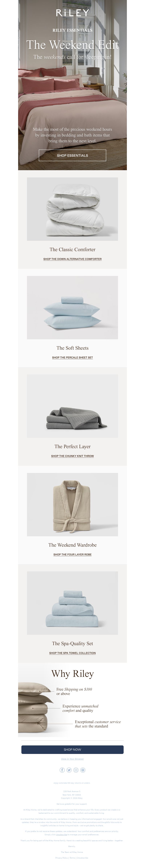Open Riley's Pinterest icon
145x868 pixels.
83,770
